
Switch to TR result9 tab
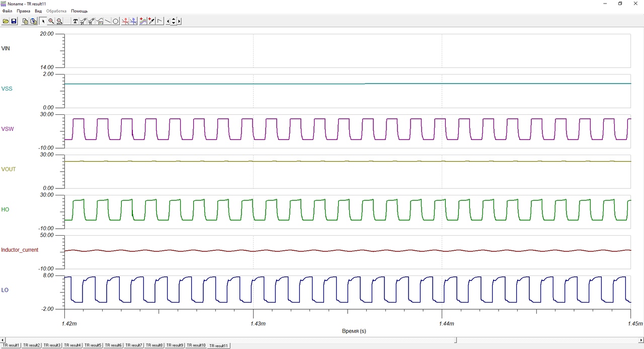click(175, 345)
